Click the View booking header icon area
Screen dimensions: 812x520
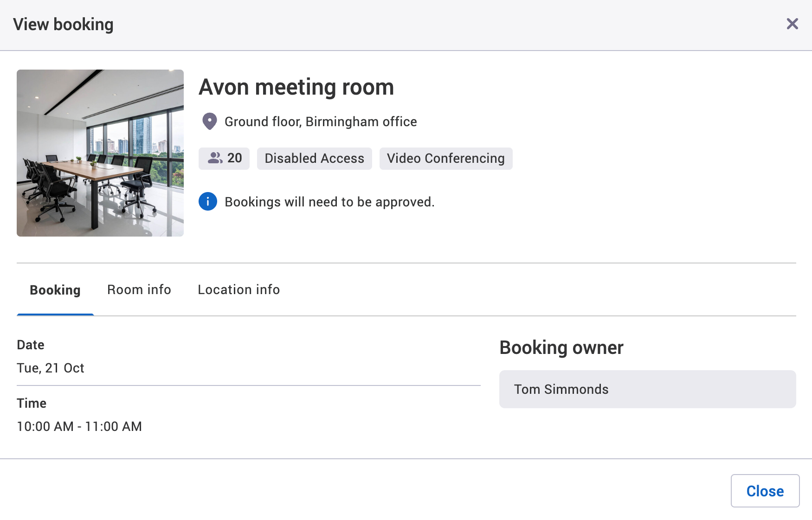[64, 24]
